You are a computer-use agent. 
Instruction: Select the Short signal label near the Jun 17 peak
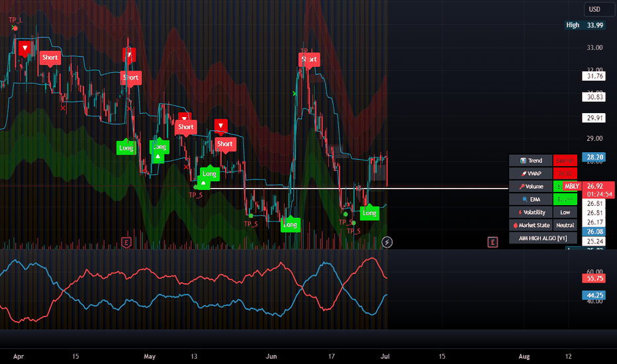(x=309, y=60)
